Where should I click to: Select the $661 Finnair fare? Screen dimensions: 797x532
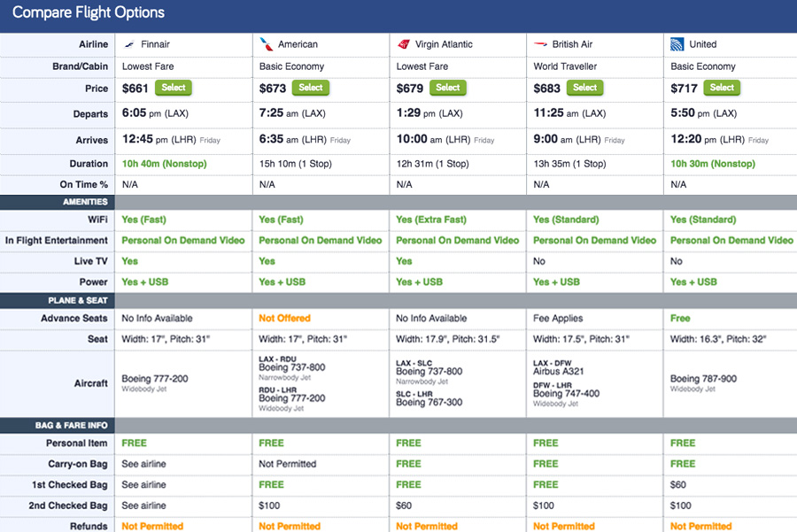(174, 88)
